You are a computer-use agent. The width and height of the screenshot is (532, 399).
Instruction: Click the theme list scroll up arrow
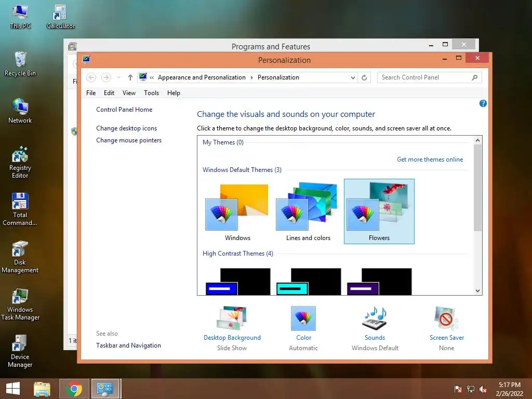(x=477, y=140)
